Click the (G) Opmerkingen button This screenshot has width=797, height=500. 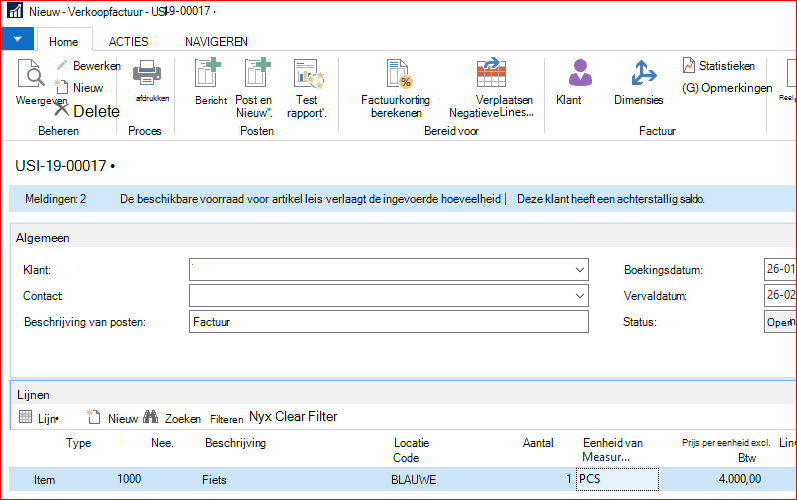pos(727,88)
